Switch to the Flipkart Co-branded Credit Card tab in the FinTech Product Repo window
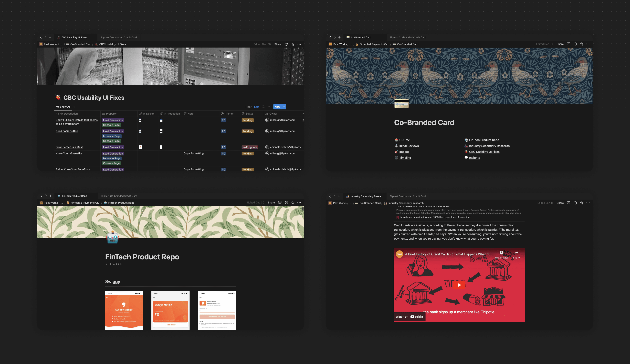Viewport: 630px width, 364px height. pos(119,196)
